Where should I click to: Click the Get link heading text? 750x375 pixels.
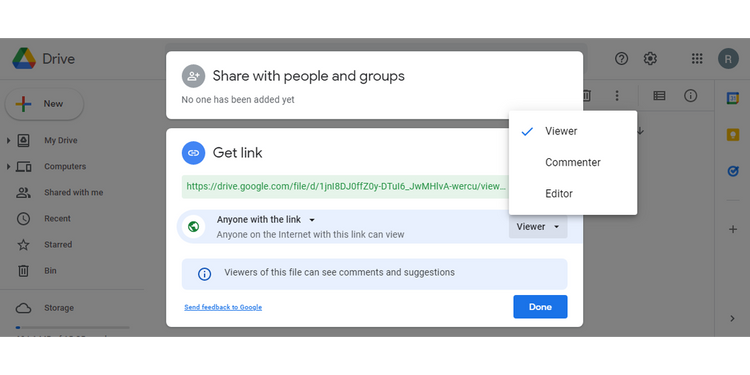point(237,153)
